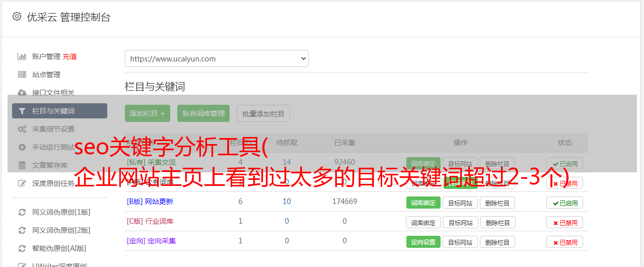The image size is (644, 267).
Task: Go to 站点管理 in the sidebar
Action: pos(46,75)
